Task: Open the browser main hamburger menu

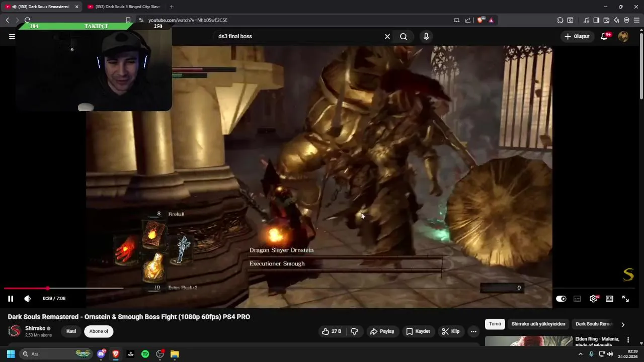Action: 637,20
